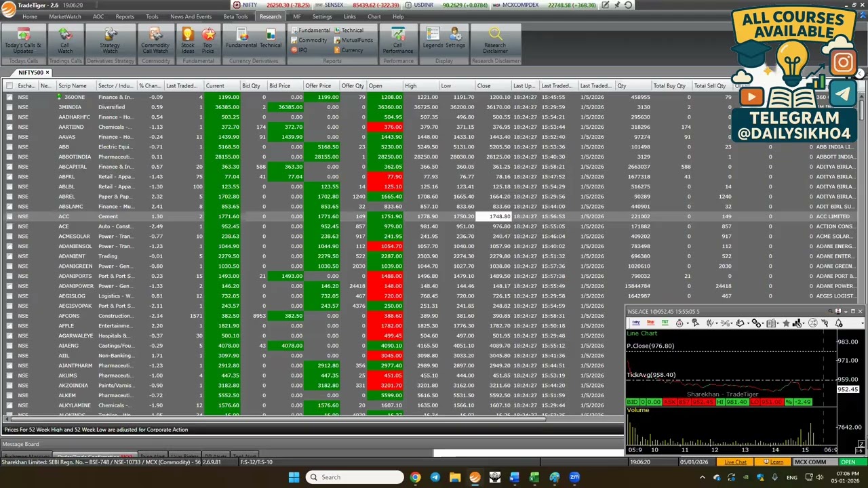Tick the checkbox for the ABB row
The width and height of the screenshot is (868, 488).
pos(9,146)
